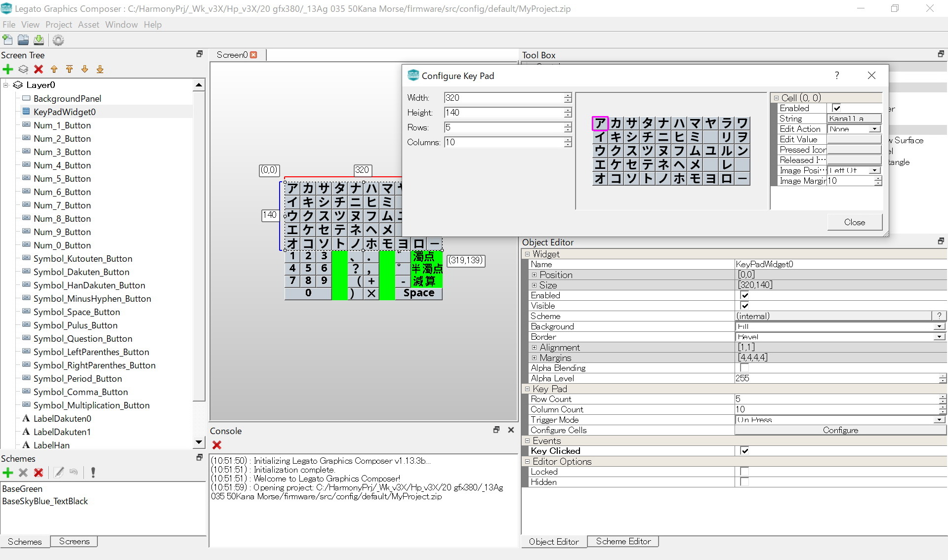Open the Project menu
This screenshot has height=560, width=948.
(59, 24)
